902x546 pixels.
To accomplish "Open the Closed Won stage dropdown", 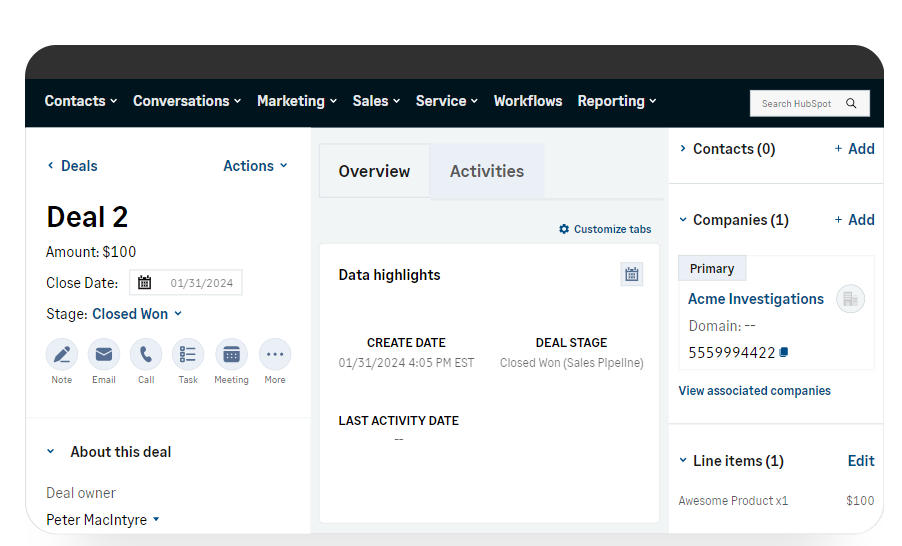I will point(137,314).
